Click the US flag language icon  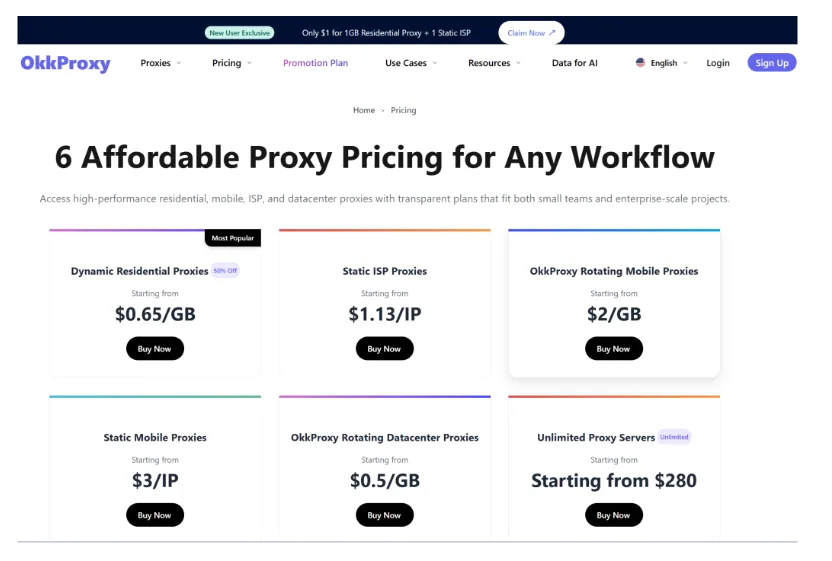[x=640, y=63]
